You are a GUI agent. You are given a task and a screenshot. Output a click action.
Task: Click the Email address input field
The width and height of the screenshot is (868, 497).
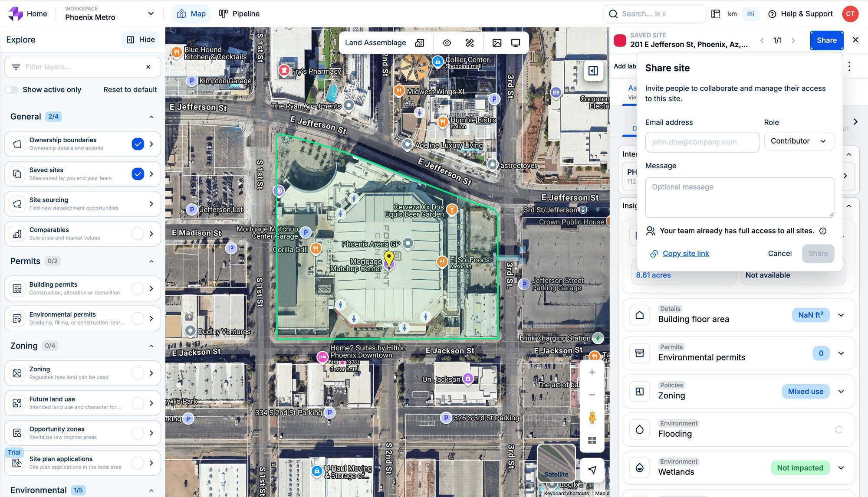tap(702, 142)
